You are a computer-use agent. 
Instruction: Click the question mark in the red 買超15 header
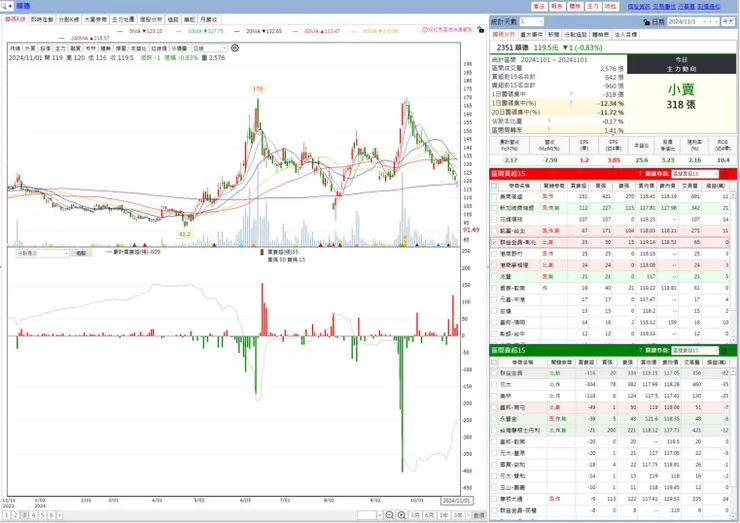640,174
